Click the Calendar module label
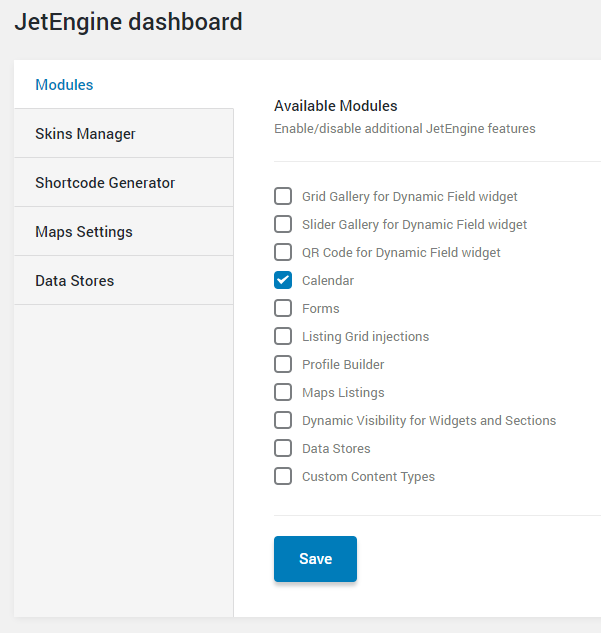The image size is (601, 633). [328, 281]
